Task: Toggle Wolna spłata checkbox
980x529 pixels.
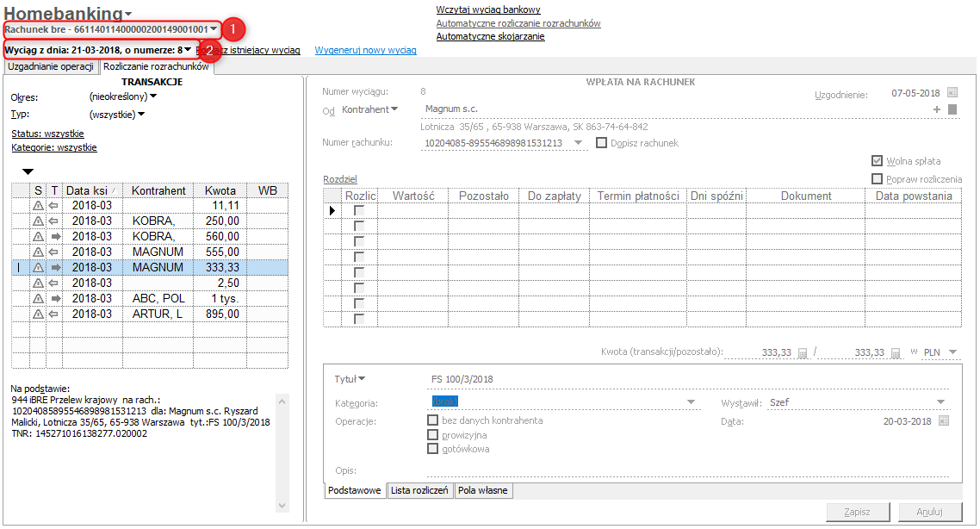Action: [877, 161]
